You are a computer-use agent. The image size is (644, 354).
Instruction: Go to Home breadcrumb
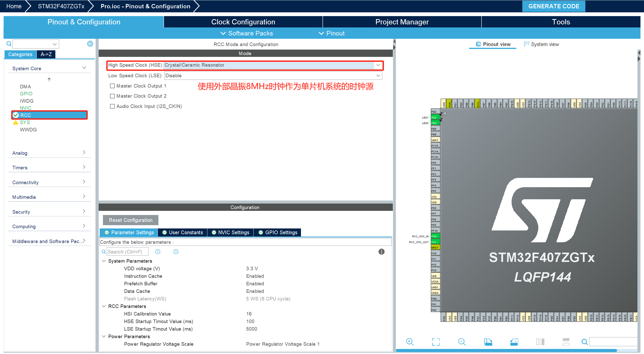pos(14,6)
